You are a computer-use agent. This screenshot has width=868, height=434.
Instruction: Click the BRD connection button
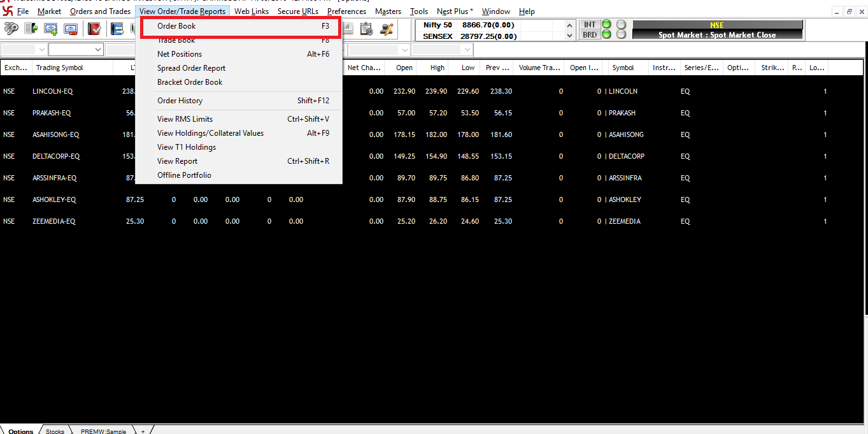(590, 34)
